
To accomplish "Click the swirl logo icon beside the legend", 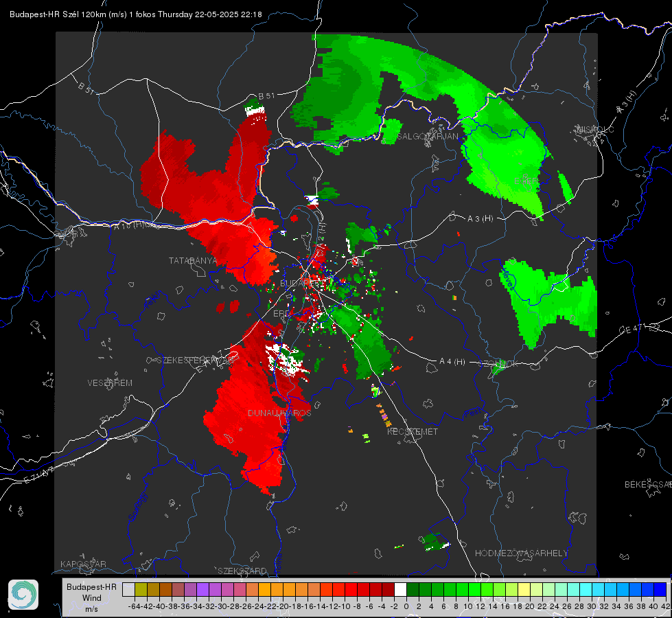I will (23, 595).
